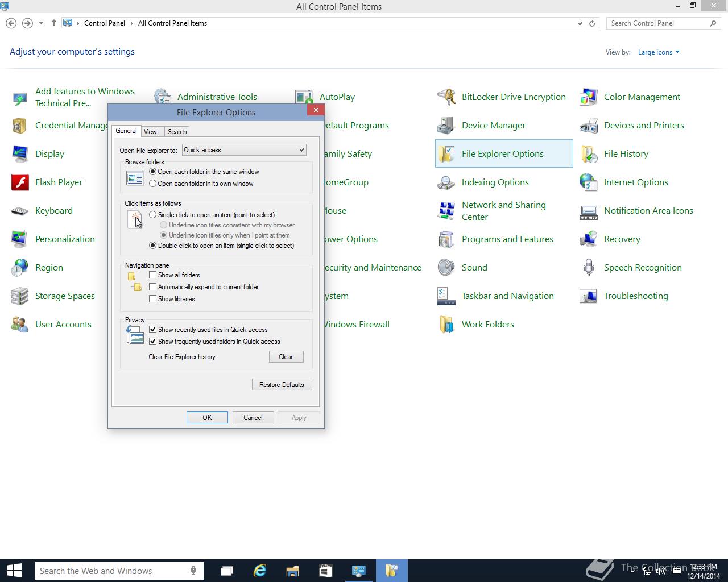Confirm dialog with OK button

pos(207,418)
